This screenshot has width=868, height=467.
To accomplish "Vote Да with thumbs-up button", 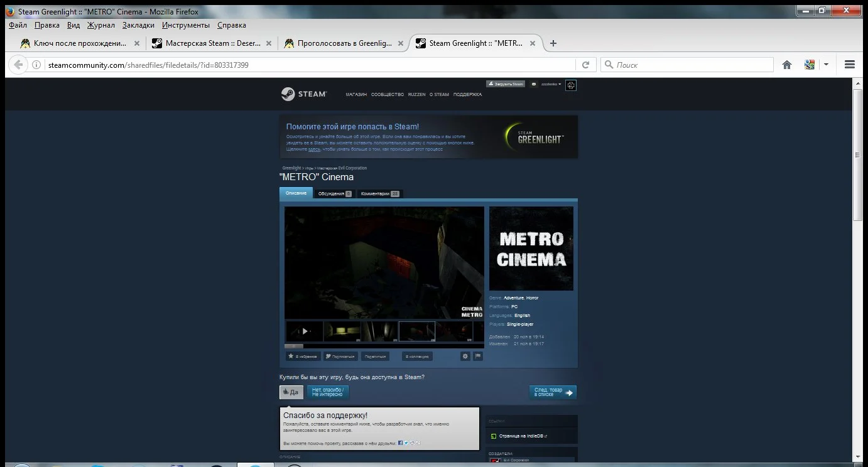I will pos(291,392).
